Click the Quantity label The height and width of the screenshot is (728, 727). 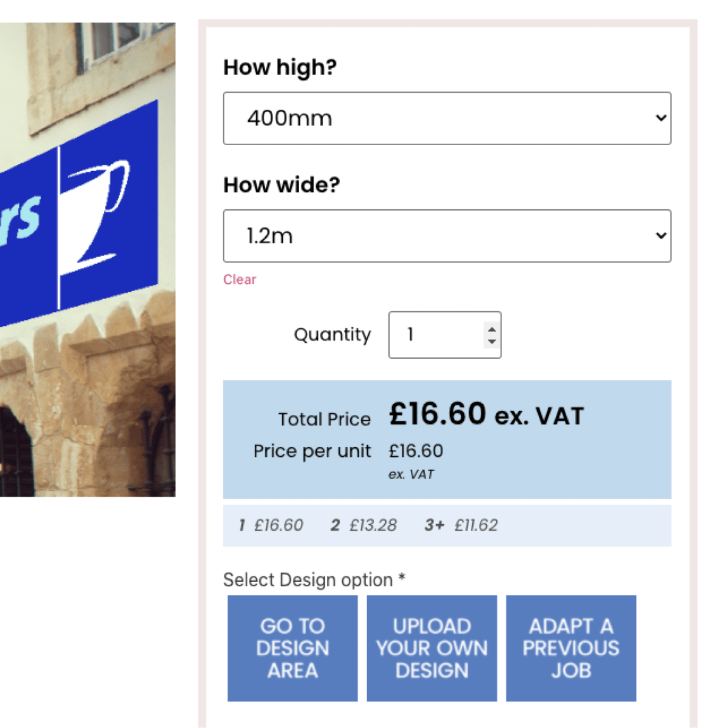(332, 335)
